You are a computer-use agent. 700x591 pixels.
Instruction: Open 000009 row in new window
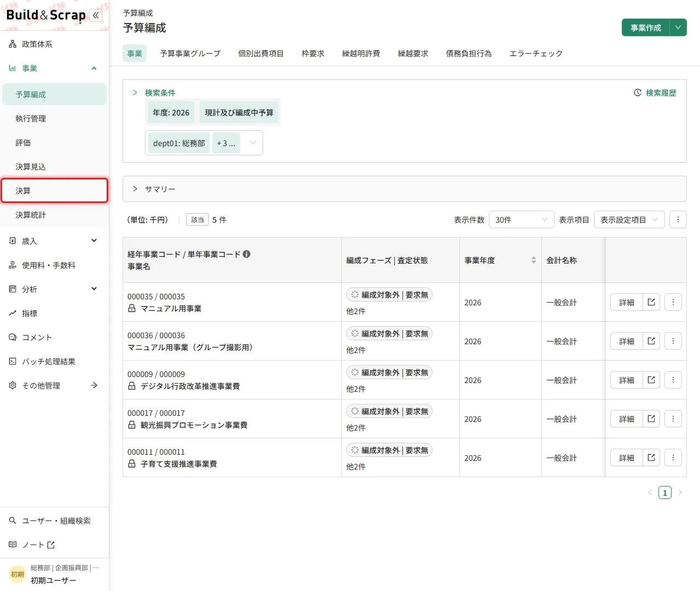pyautogui.click(x=651, y=380)
